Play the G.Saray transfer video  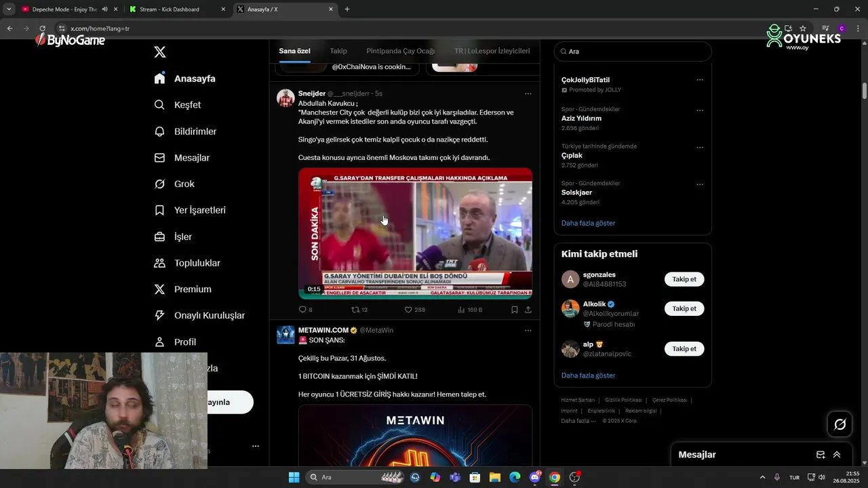coord(415,233)
